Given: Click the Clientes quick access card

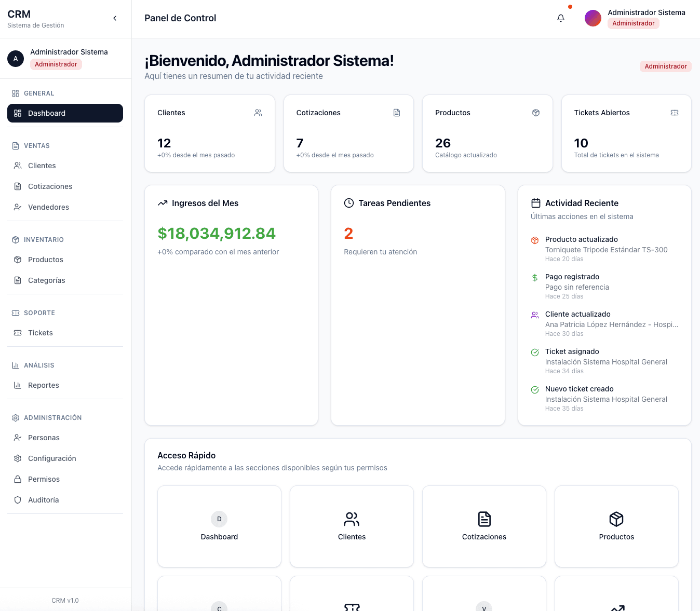Looking at the screenshot, I should pyautogui.click(x=352, y=526).
